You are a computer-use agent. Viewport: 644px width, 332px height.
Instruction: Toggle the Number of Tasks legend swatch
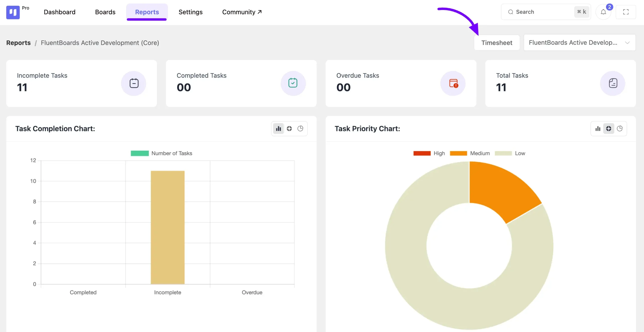point(140,153)
